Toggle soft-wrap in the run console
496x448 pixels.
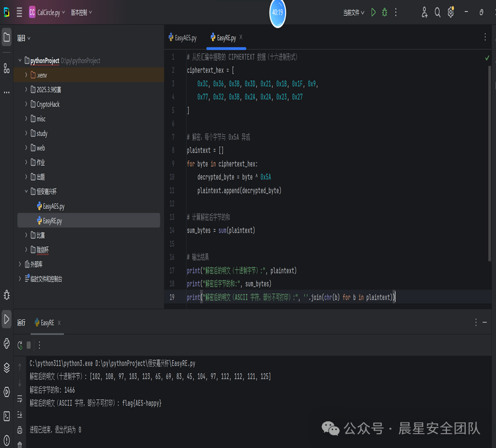pyautogui.click(x=20, y=399)
